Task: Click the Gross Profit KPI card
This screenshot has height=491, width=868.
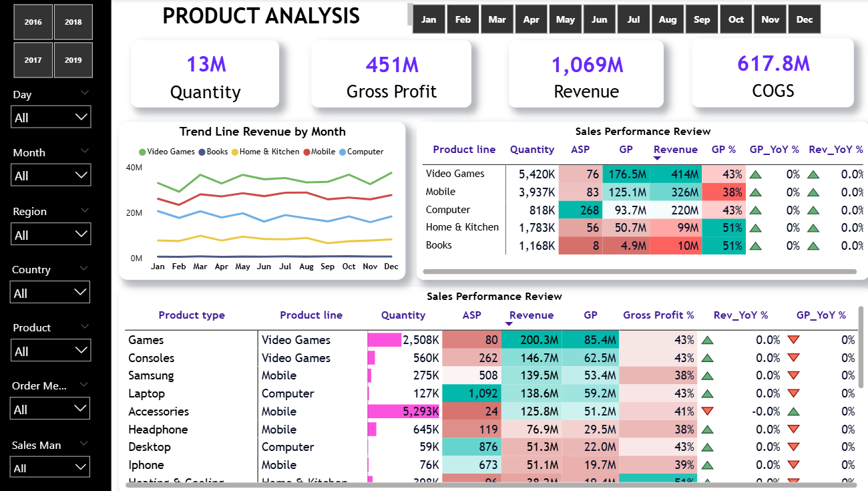Action: (391, 75)
